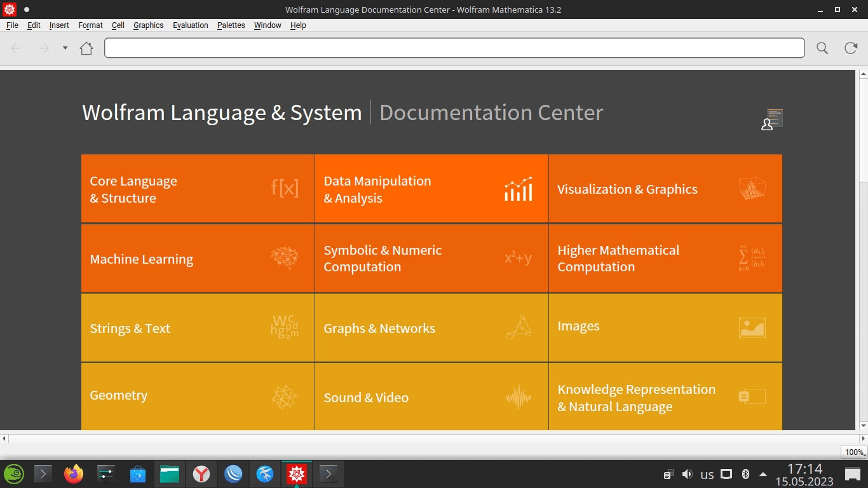The height and width of the screenshot is (488, 868).
Task: Click the polyhedron geometry icon
Action: click(285, 396)
